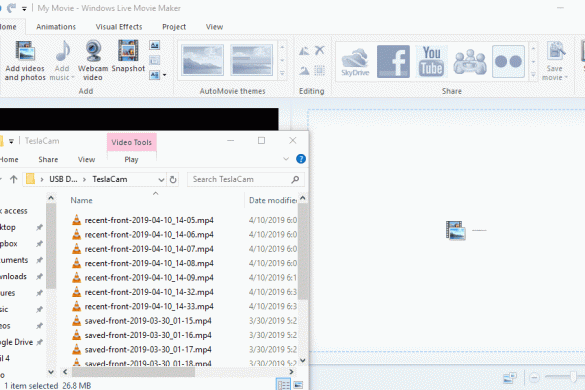Go up one folder level
The image size is (585, 390).
tap(13, 180)
